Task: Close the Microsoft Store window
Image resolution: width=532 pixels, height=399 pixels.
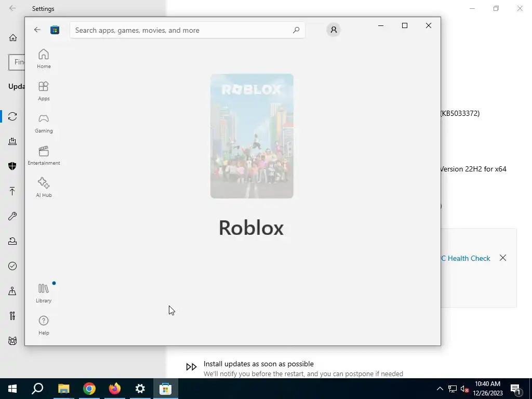Action: pyautogui.click(x=429, y=25)
